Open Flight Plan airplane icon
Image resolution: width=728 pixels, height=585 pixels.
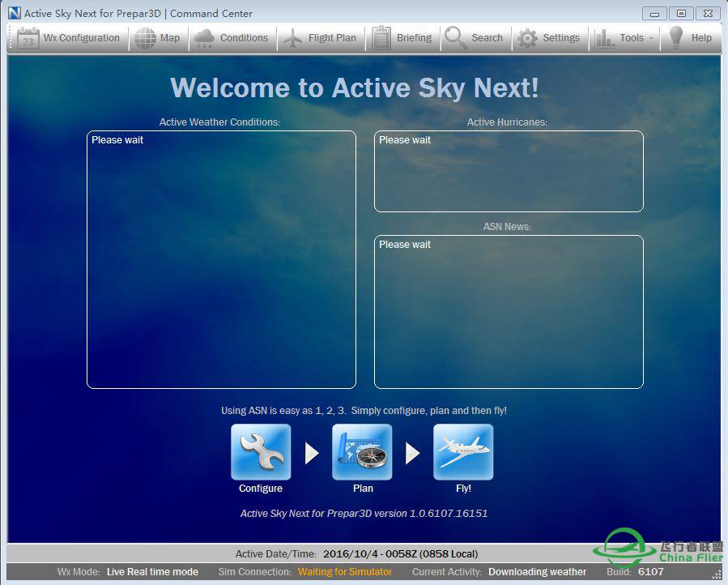click(x=292, y=38)
